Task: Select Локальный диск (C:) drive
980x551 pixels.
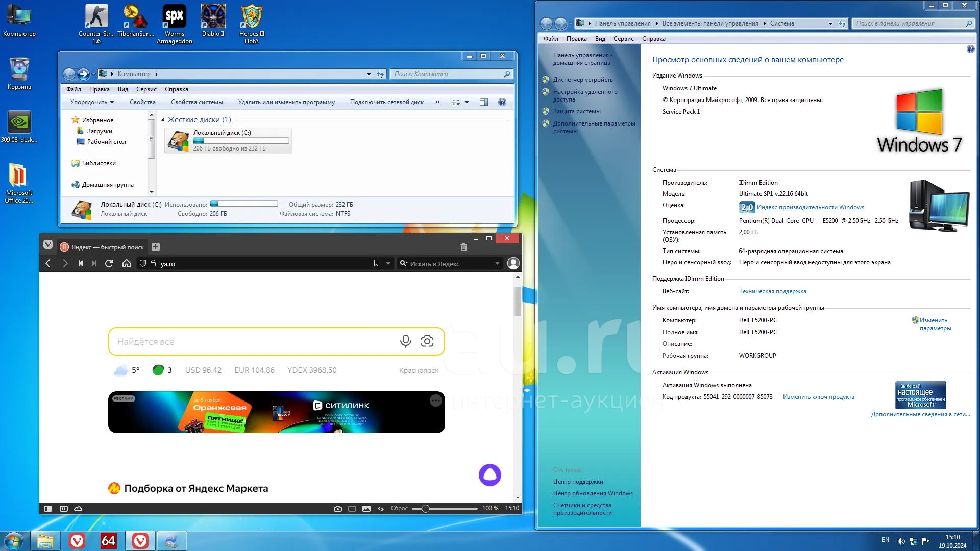Action: pos(228,140)
